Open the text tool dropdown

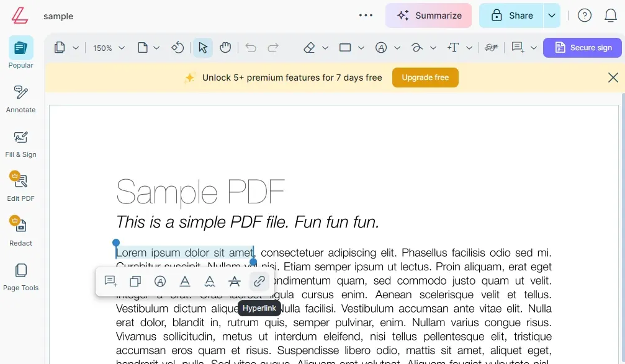coord(469,48)
